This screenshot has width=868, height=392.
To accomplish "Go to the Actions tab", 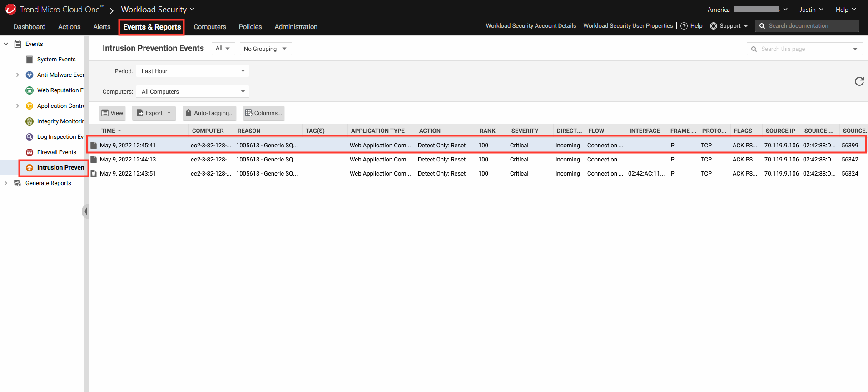I will tap(69, 27).
